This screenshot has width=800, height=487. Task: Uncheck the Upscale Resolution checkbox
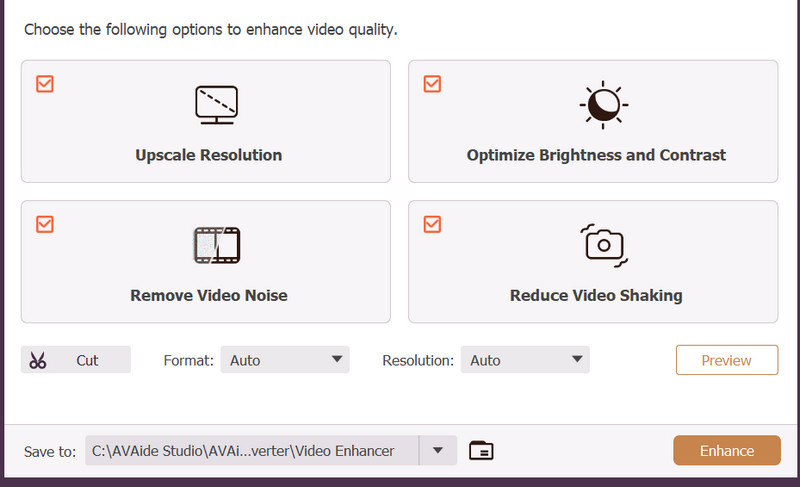coord(45,84)
